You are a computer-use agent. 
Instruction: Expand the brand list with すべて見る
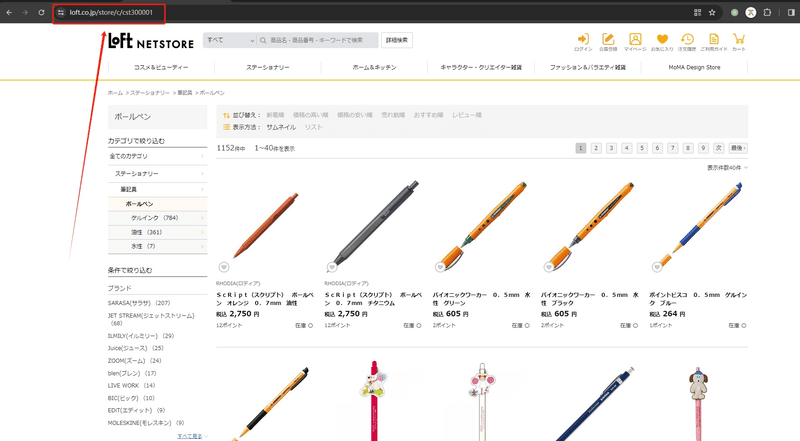[192, 436]
